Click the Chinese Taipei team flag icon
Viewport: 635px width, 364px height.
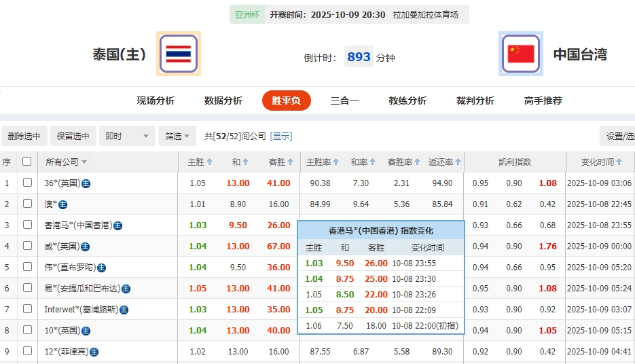pos(521,54)
